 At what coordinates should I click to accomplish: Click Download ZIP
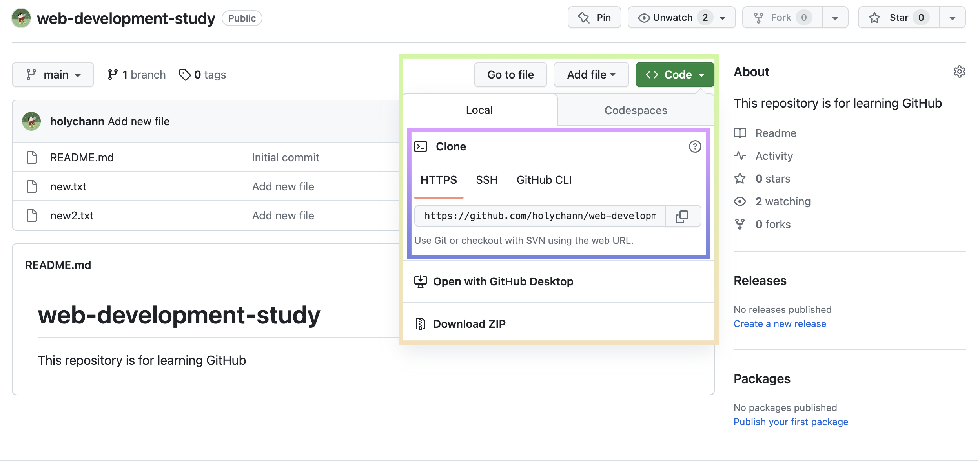tap(469, 324)
